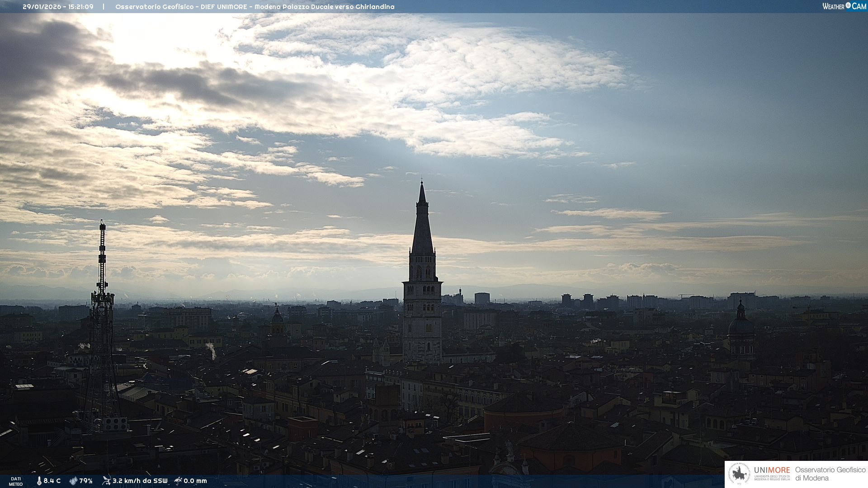
Task: Click the UNIMORE text logo
Action: coord(772,470)
